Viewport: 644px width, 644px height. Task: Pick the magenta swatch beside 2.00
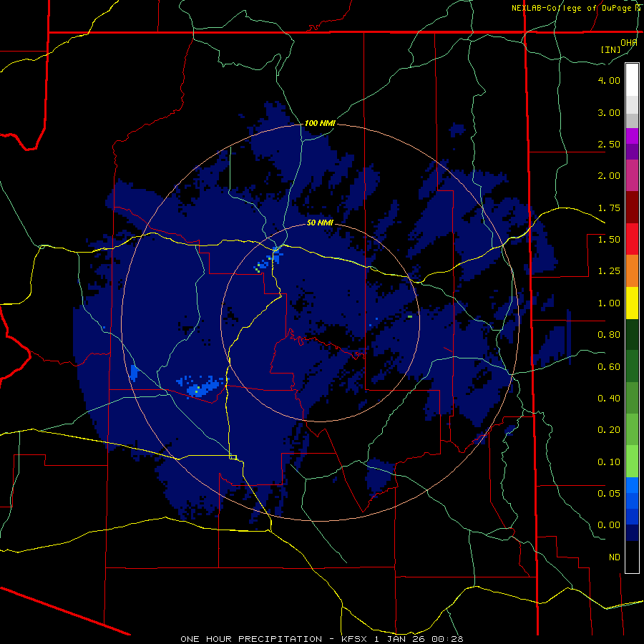click(x=632, y=175)
